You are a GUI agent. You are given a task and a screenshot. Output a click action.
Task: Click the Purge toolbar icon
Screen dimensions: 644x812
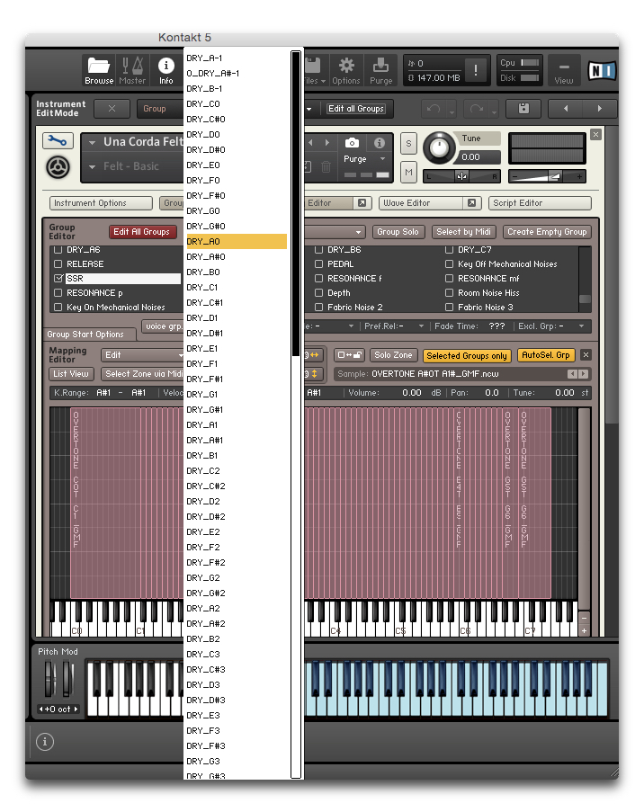[380, 70]
